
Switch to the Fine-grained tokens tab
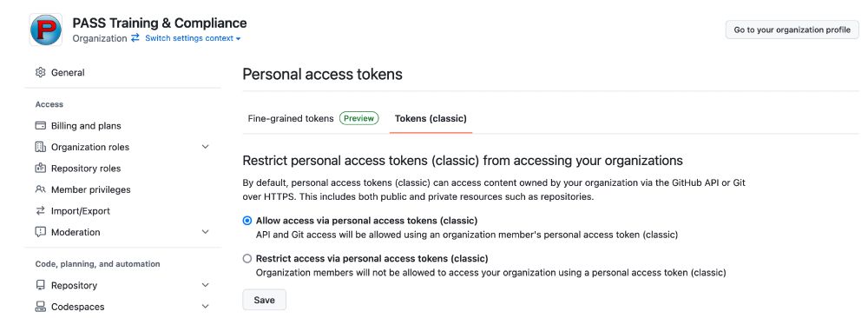pos(291,118)
